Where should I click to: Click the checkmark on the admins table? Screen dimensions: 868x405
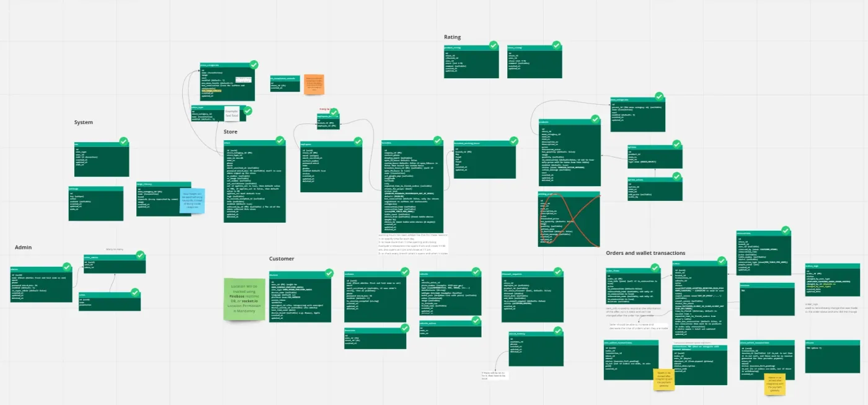67,269
